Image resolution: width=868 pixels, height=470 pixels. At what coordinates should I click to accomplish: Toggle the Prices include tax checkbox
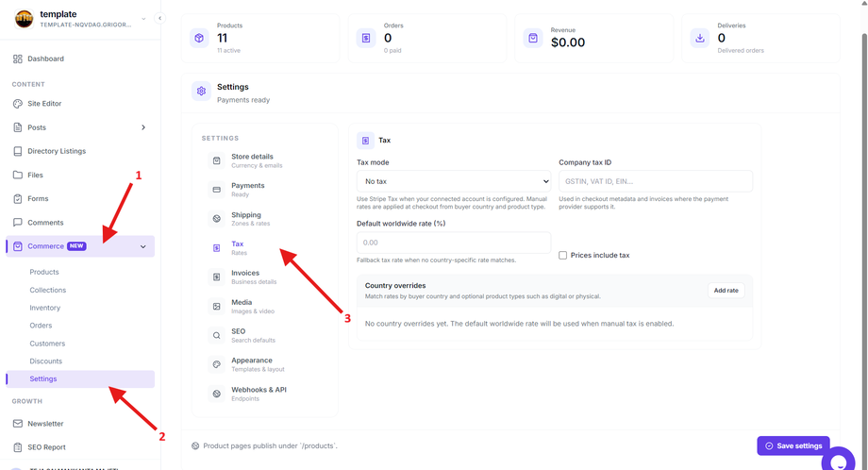click(563, 255)
